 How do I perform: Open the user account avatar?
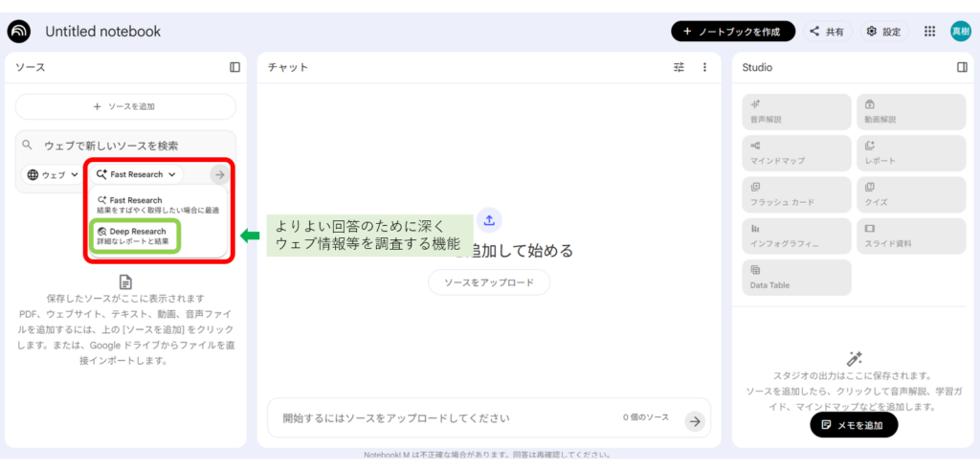[x=960, y=32]
